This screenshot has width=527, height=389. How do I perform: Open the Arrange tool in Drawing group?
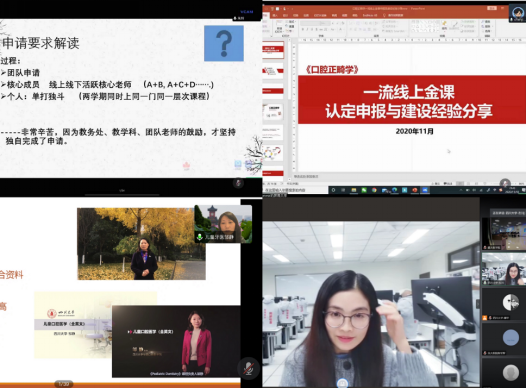coord(444,27)
